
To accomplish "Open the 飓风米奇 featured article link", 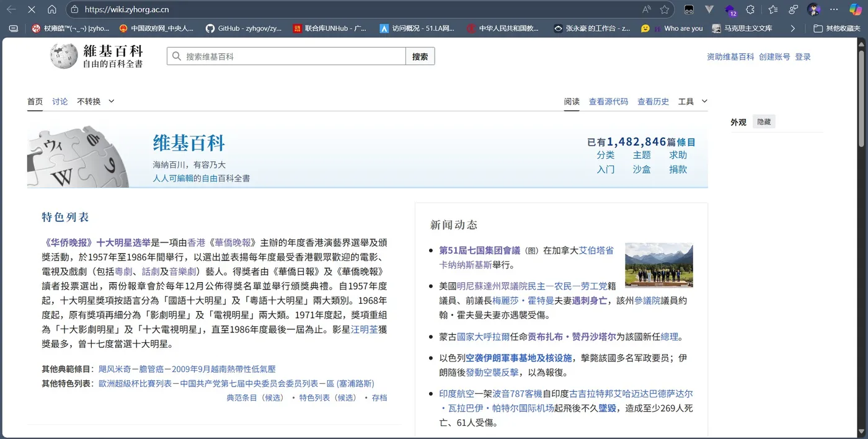I will [117, 369].
